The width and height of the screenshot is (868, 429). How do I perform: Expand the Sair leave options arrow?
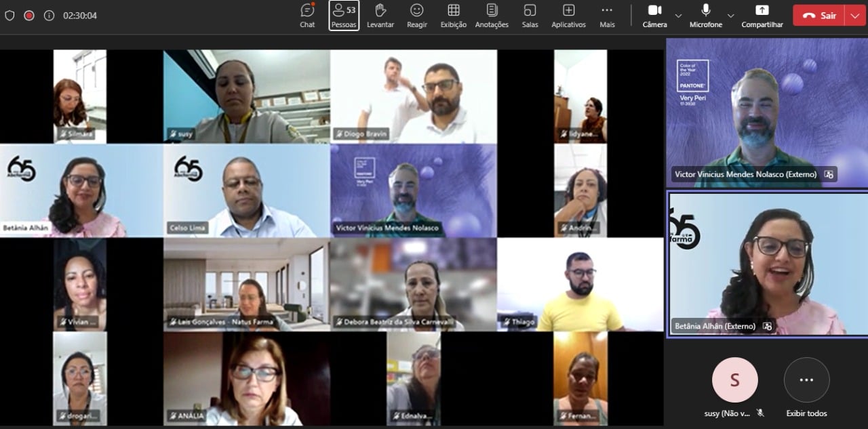tap(854, 16)
